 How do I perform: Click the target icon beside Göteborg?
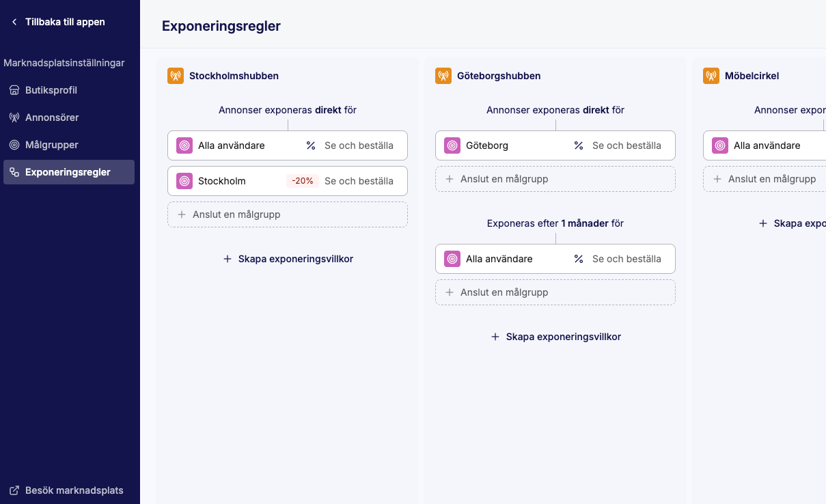(x=452, y=145)
